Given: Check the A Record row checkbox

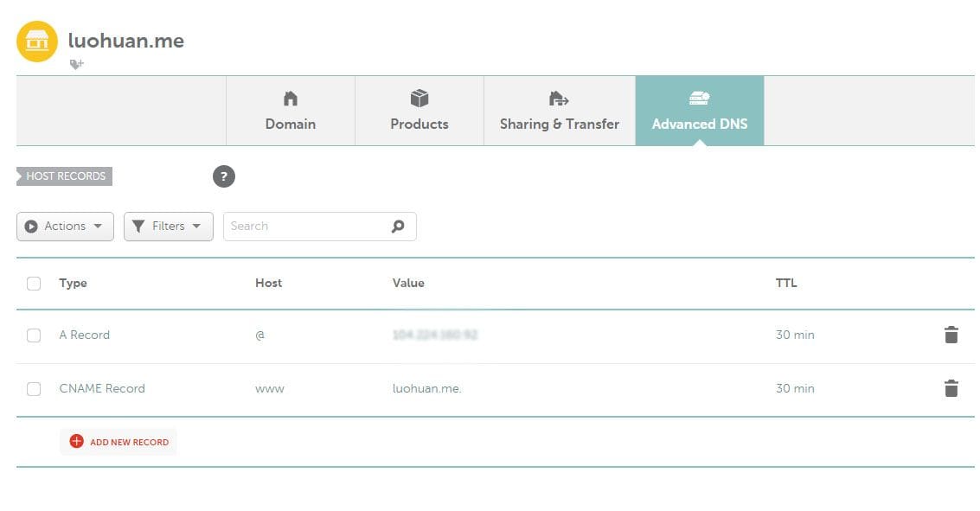Looking at the screenshot, I should 34,335.
